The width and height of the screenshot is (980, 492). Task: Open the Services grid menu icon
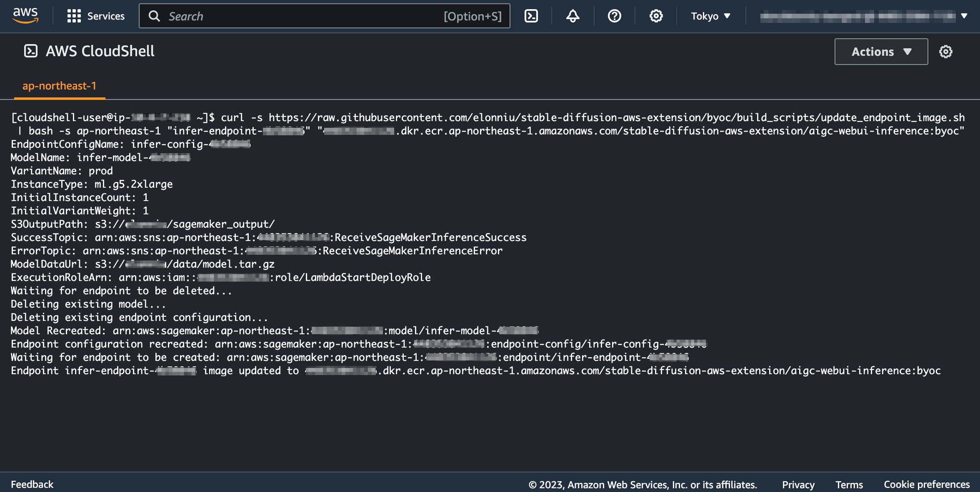click(x=74, y=16)
